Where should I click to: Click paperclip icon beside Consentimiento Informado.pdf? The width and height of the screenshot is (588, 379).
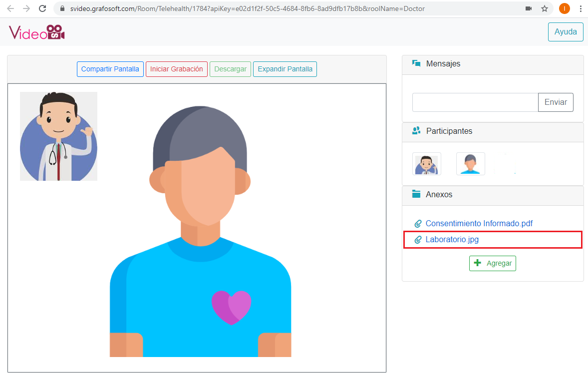418,224
